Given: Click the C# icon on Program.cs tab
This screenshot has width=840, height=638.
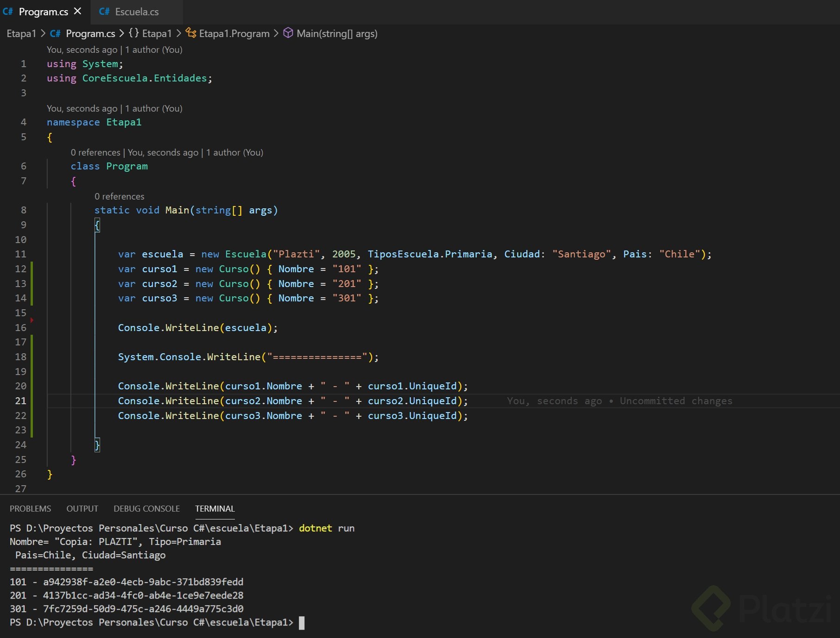Looking at the screenshot, I should click(8, 12).
